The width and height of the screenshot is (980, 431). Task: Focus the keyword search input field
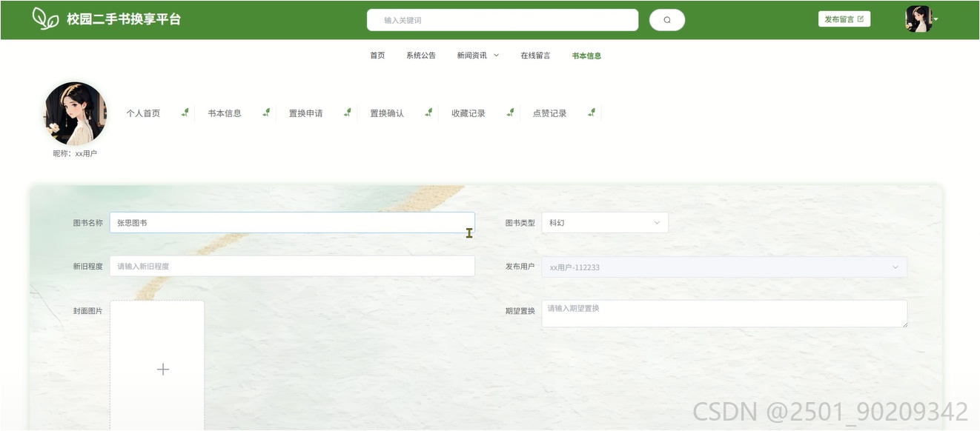(x=503, y=20)
